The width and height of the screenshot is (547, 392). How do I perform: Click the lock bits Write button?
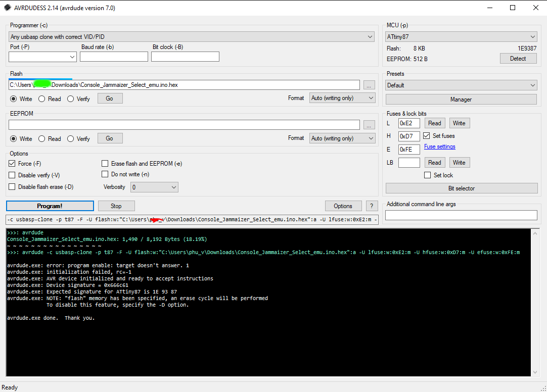(459, 162)
